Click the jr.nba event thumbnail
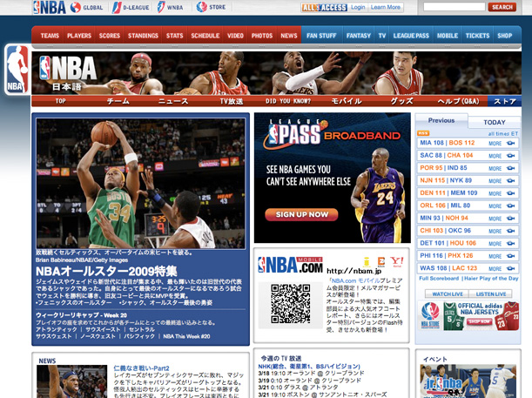Screen dimensions: 532x398 pos(468,381)
